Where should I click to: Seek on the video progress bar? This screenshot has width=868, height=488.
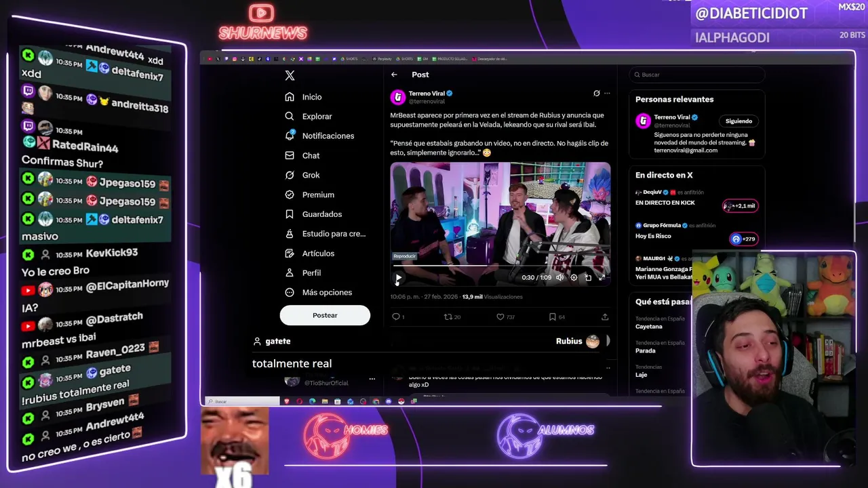click(x=500, y=266)
